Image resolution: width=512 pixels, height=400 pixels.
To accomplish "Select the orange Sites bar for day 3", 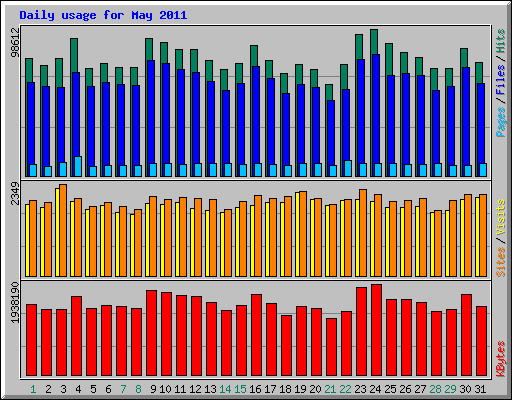I will [63, 230].
